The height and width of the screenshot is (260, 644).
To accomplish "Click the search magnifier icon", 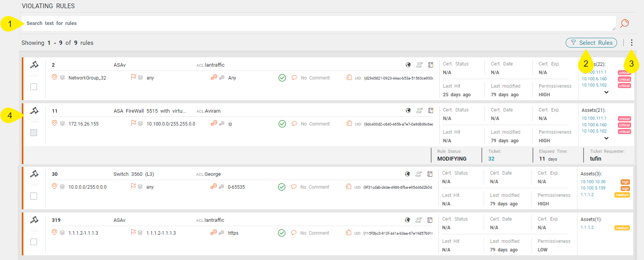I will tap(624, 23).
